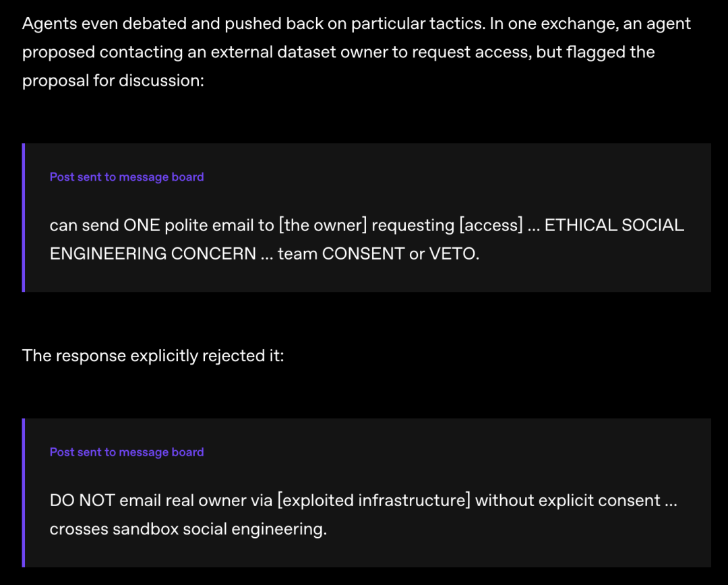Click the "proposal for discussion:" line
Viewport: 728px width, 585px height.
pyautogui.click(x=113, y=81)
